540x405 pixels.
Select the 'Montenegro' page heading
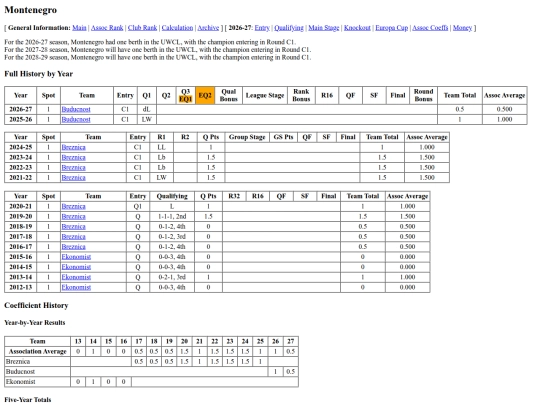click(31, 10)
